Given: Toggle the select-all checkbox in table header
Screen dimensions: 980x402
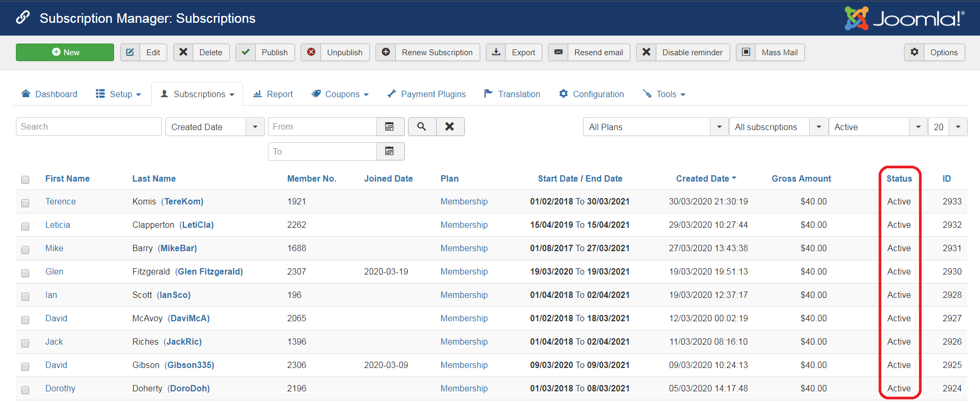Looking at the screenshot, I should [x=25, y=179].
